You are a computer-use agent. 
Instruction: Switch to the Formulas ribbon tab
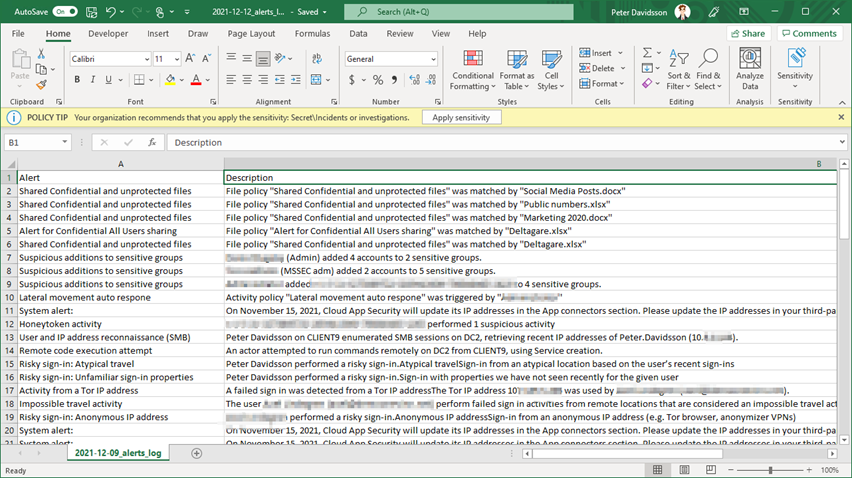click(312, 33)
